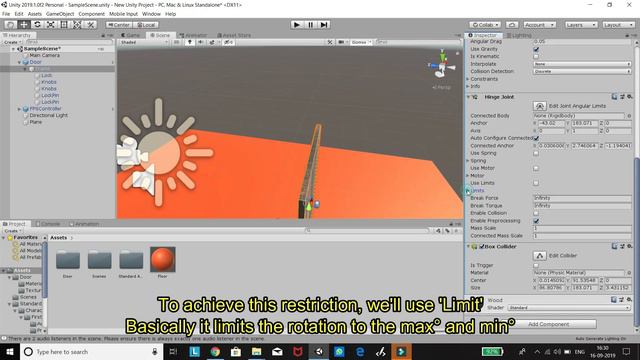Viewport: 640px width, 360px height.
Task: Pick Box Collider Material object selector
Action: tap(629, 273)
